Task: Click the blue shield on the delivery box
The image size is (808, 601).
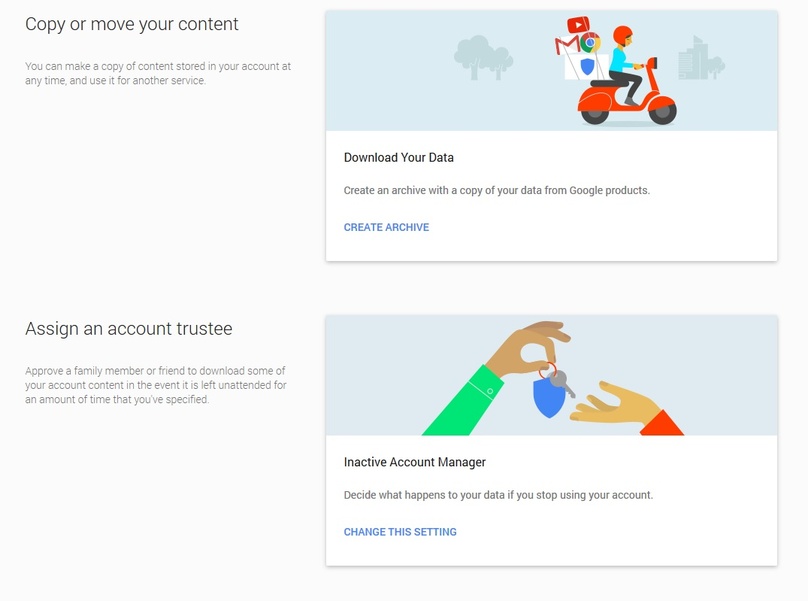Action: (x=587, y=66)
